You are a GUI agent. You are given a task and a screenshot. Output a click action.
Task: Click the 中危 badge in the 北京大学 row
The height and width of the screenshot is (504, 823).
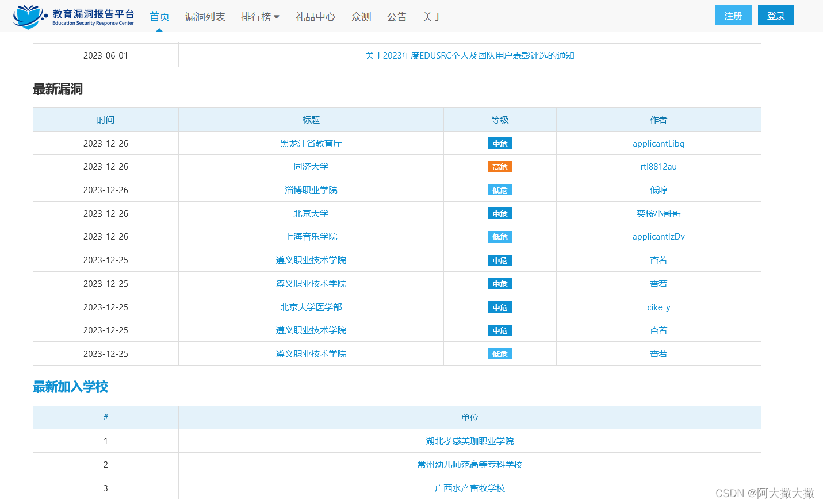click(500, 214)
